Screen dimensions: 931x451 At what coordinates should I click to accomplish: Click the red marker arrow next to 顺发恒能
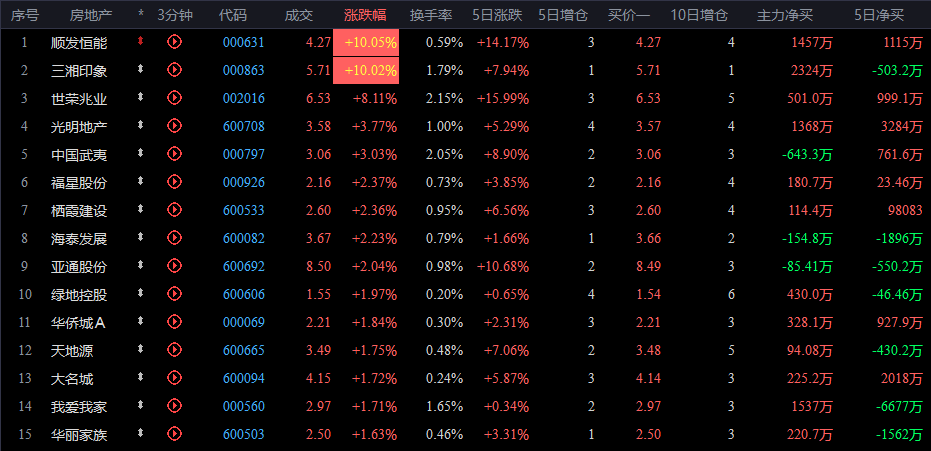tap(141, 42)
